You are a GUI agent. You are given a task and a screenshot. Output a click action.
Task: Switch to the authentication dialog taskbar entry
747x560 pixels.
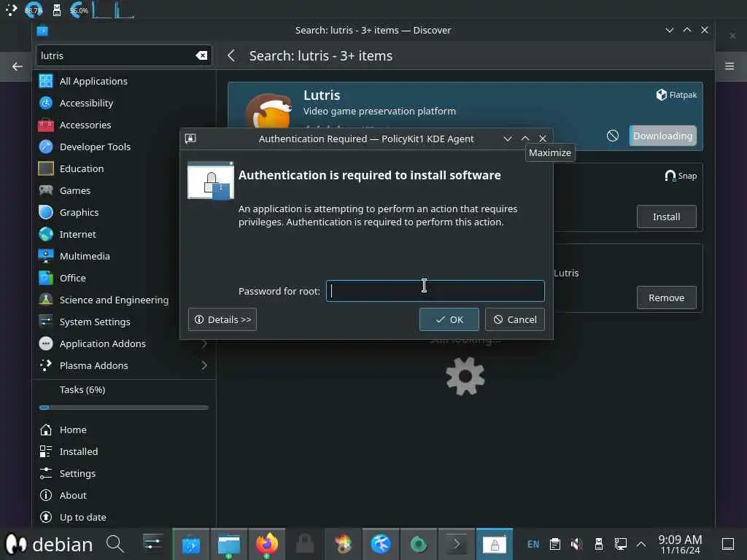click(x=495, y=544)
